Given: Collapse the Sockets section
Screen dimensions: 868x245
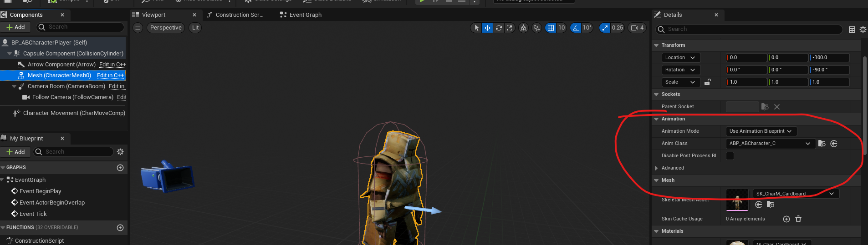Looking at the screenshot, I should tap(656, 95).
